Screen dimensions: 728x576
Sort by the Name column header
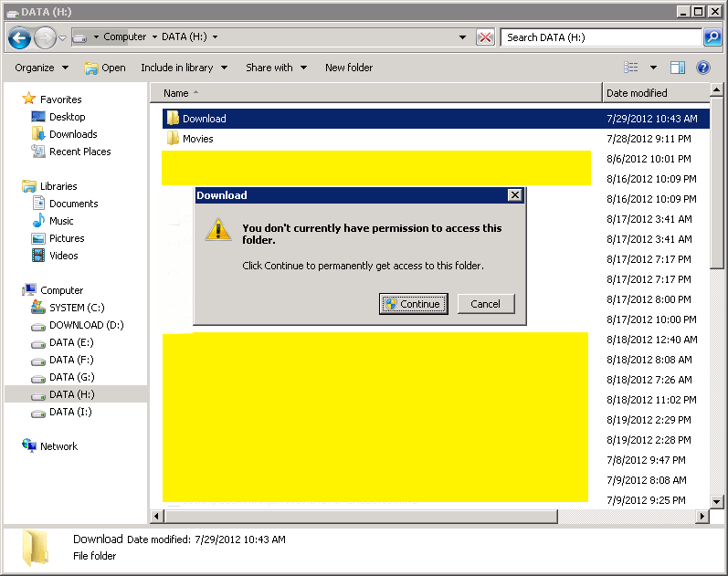376,93
